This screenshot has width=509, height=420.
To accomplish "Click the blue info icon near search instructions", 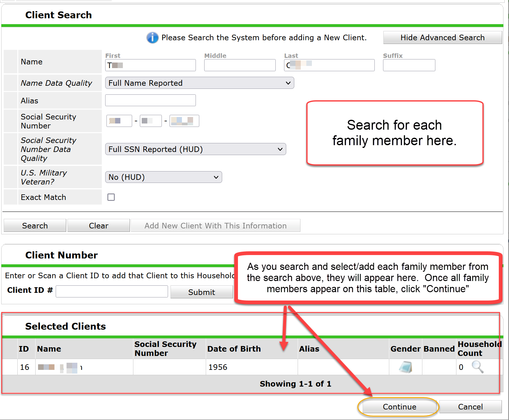I will pos(152,37).
